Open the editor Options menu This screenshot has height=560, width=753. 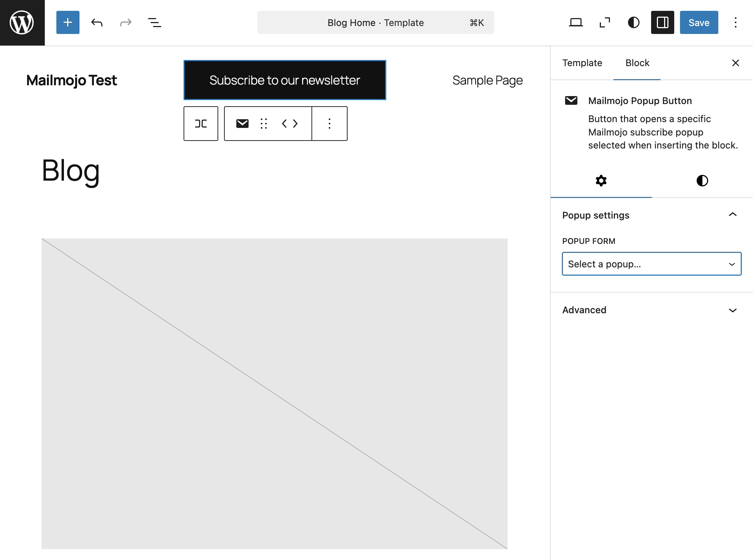point(736,22)
